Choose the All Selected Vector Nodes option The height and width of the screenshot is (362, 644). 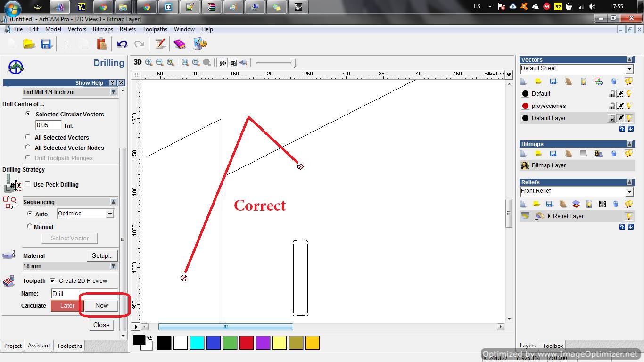tap(28, 148)
